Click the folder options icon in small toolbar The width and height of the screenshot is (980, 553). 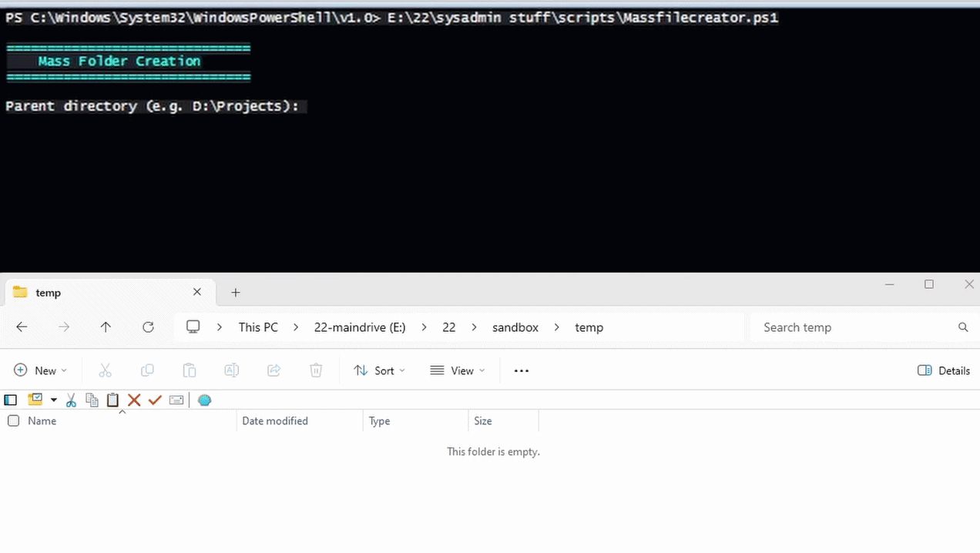[35, 400]
